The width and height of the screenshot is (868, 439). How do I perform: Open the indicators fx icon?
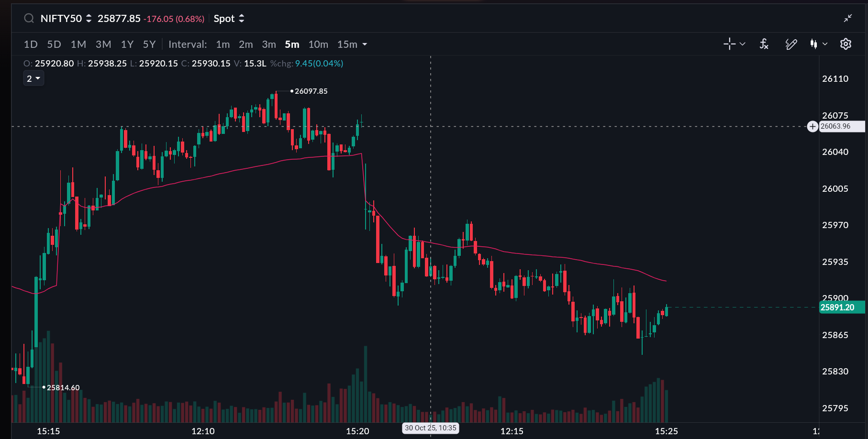(x=764, y=44)
